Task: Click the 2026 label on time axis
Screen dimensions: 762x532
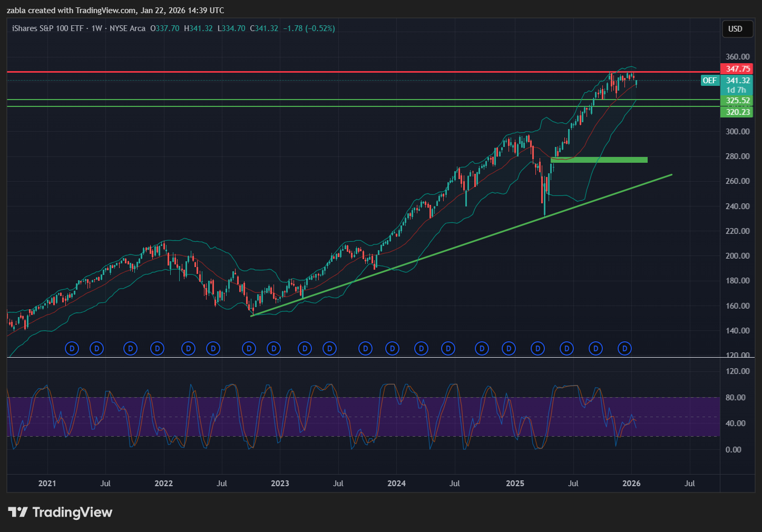Action: 631,484
